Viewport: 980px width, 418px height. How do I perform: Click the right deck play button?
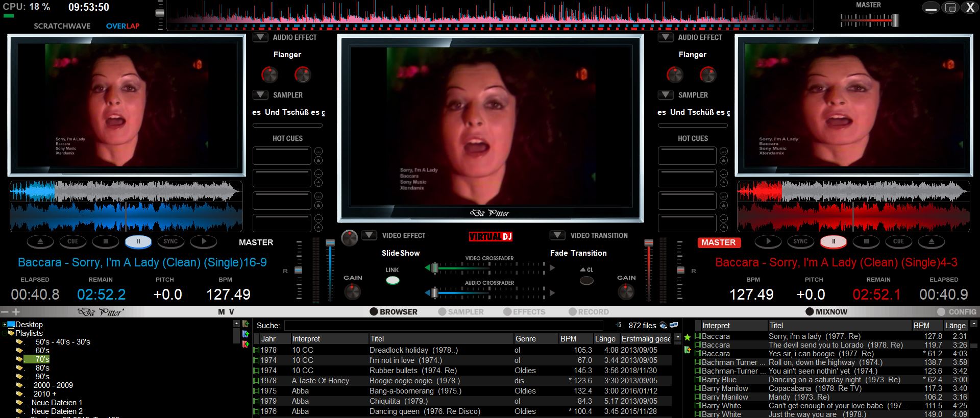(768, 241)
